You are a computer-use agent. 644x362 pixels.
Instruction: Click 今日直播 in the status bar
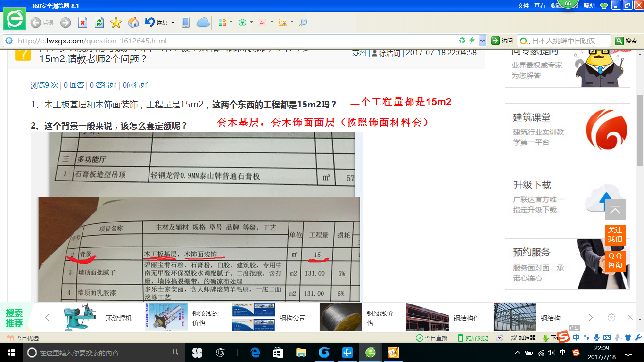431,338
